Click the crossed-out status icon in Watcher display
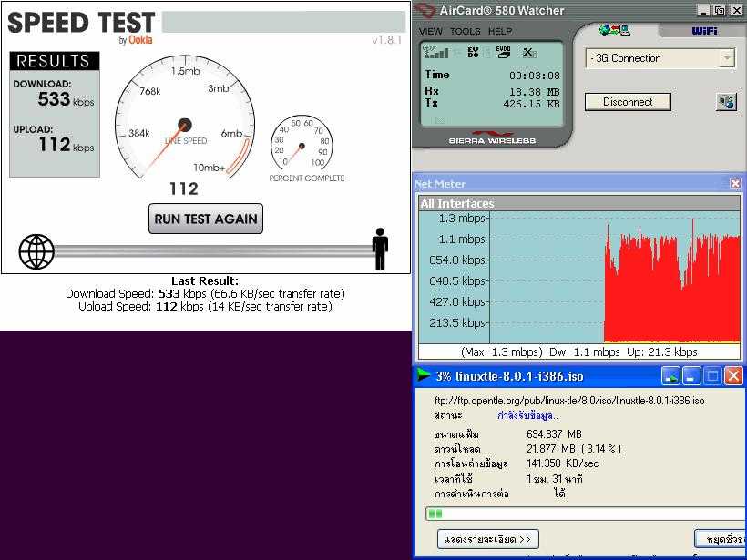 coord(528,52)
